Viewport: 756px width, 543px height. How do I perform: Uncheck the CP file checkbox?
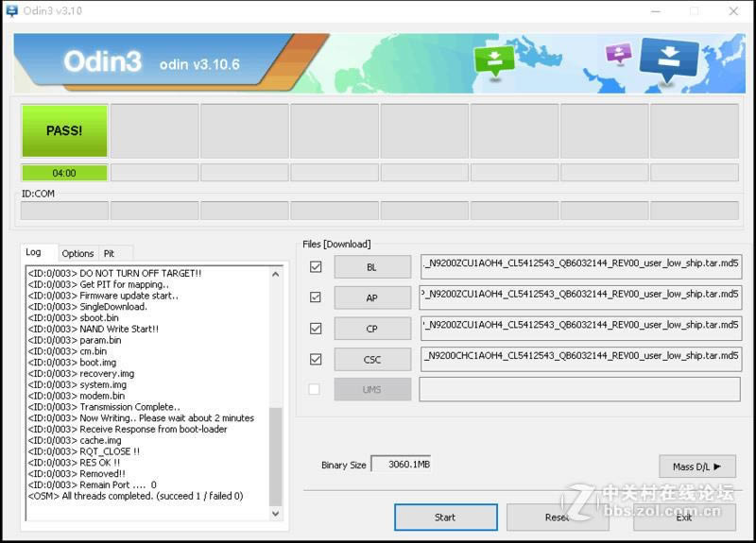click(x=316, y=329)
